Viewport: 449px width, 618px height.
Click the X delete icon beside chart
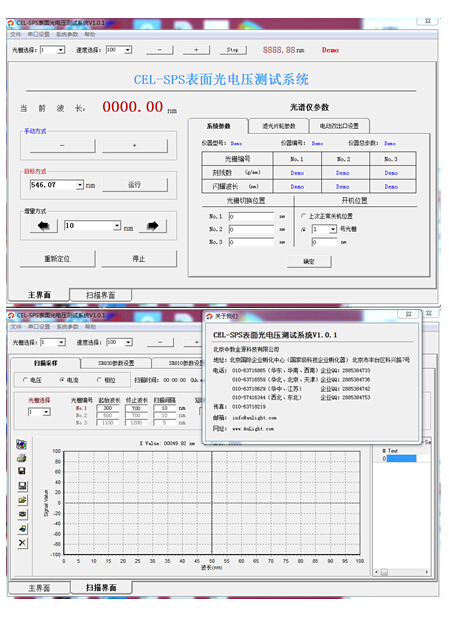tap(22, 543)
